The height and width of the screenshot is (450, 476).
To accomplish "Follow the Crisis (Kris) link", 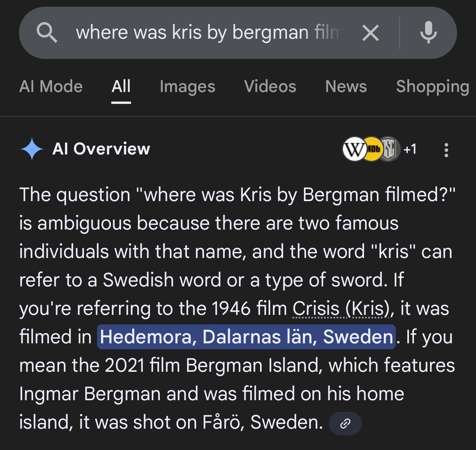I will tap(341, 309).
